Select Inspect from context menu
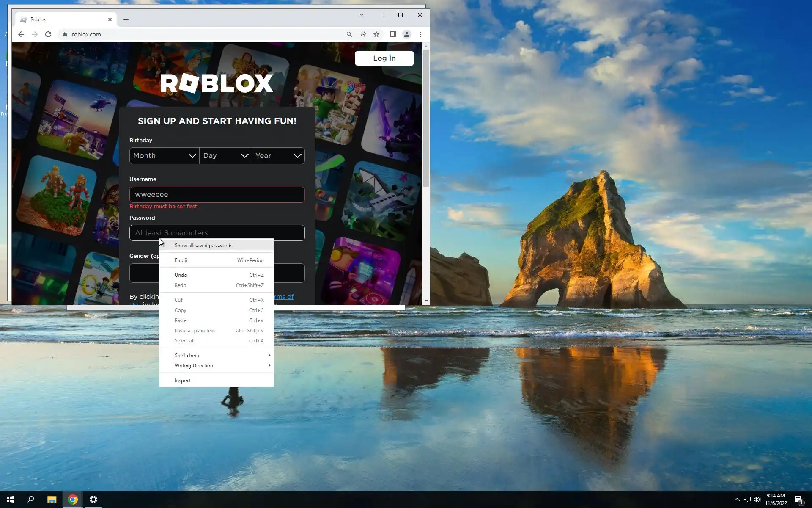This screenshot has height=508, width=812. pos(183,381)
